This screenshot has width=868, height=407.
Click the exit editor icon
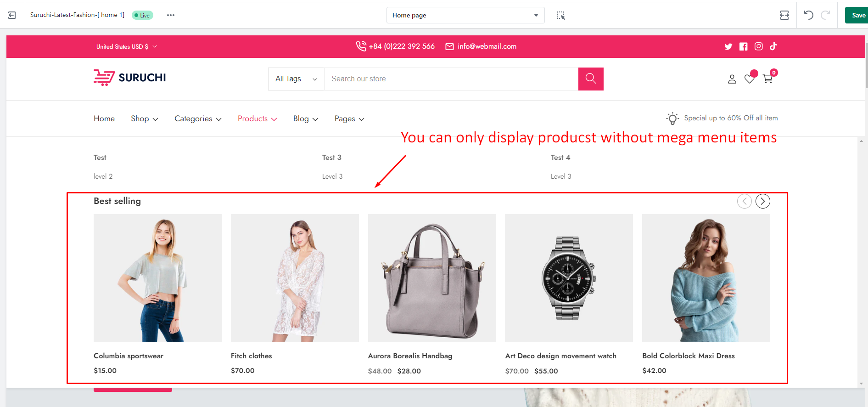[12, 15]
